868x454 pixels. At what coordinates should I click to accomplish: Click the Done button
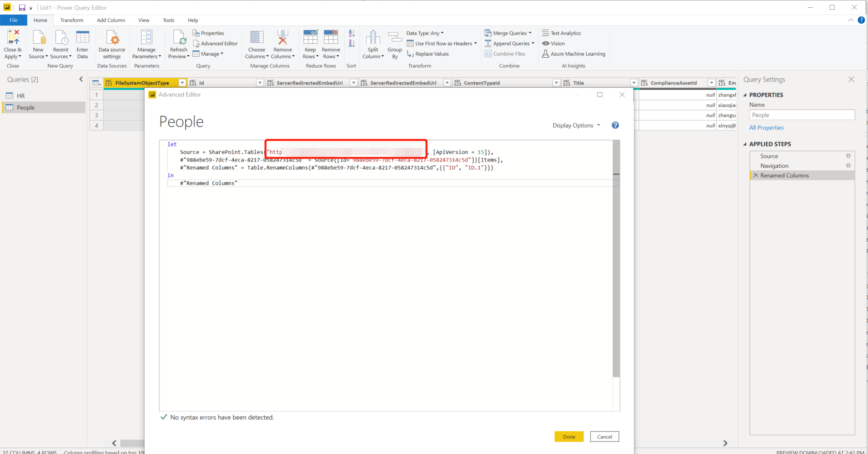coord(568,437)
